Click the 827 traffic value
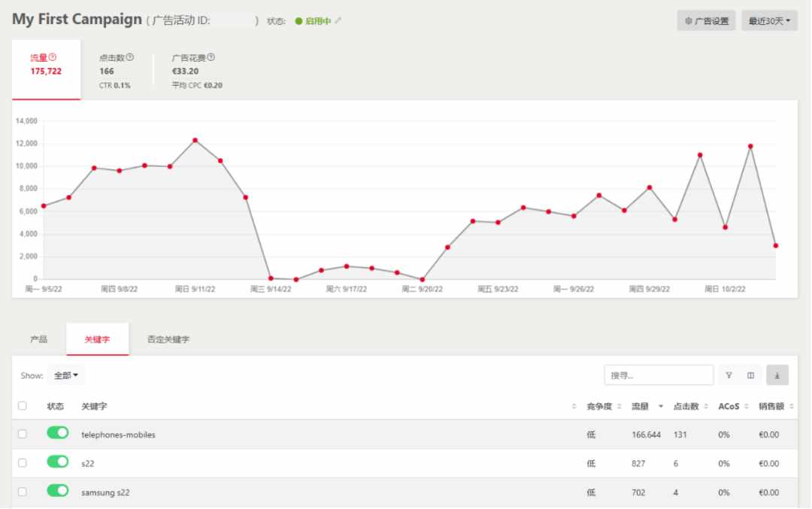The image size is (812, 509). pyautogui.click(x=638, y=463)
